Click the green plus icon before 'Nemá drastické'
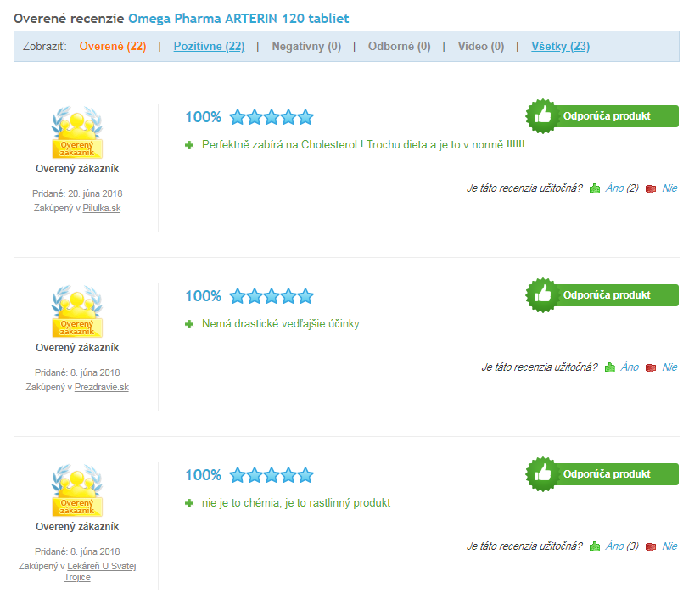700x599 pixels. (189, 324)
